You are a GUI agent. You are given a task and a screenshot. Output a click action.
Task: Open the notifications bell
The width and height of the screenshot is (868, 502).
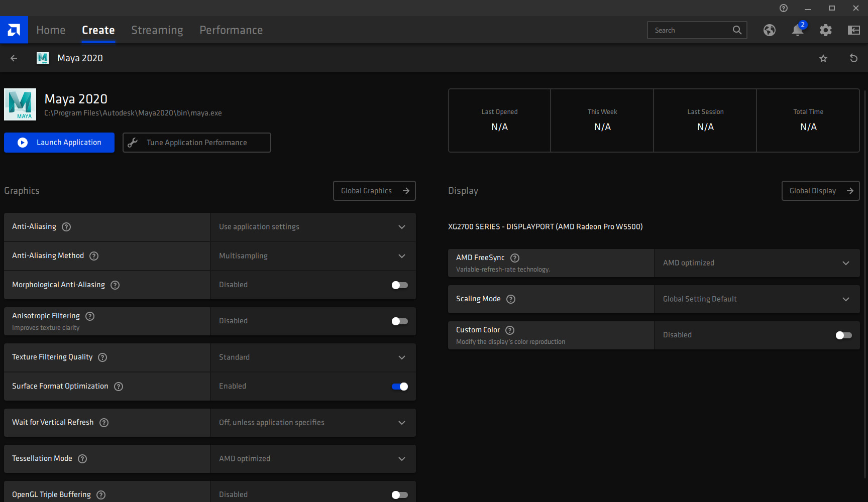click(x=798, y=30)
